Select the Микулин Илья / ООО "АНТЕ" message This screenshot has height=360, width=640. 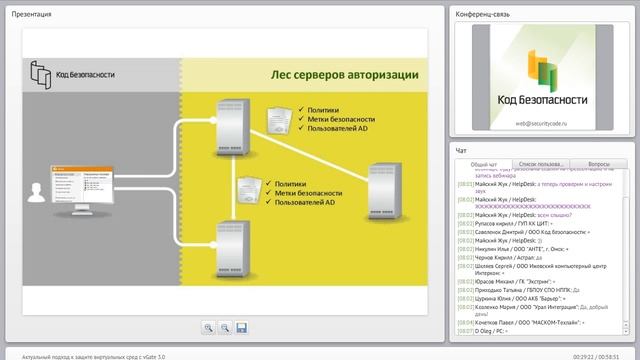click(x=513, y=249)
